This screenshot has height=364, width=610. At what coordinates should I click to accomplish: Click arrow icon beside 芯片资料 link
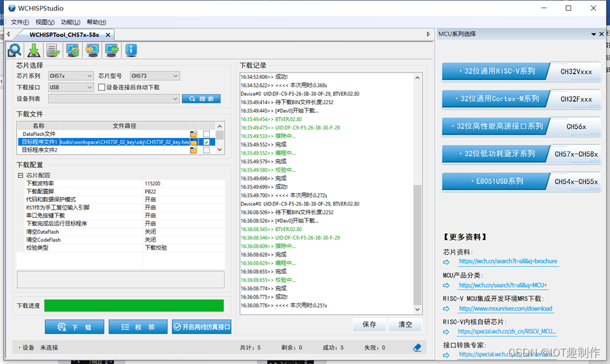click(447, 262)
